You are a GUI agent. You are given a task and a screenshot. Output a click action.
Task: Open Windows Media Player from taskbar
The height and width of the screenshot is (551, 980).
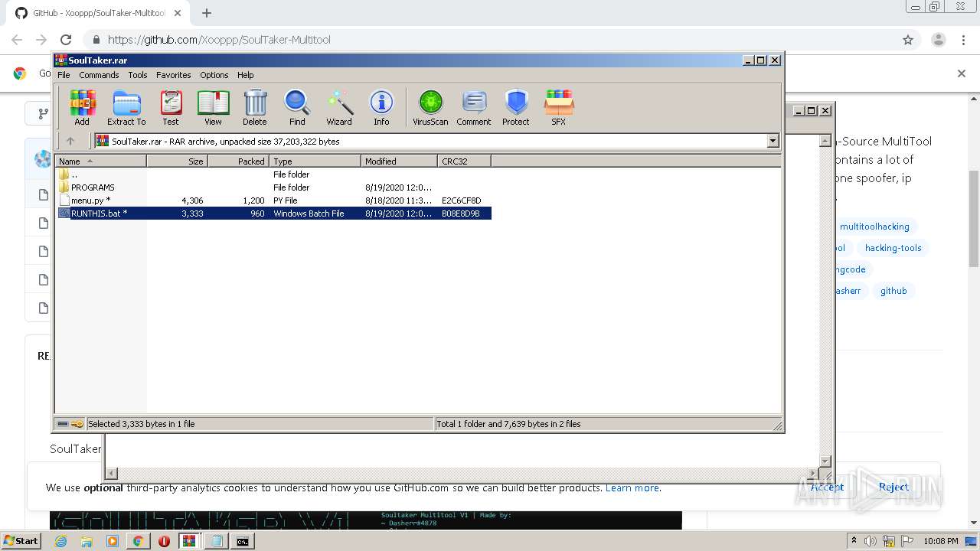[113, 541]
